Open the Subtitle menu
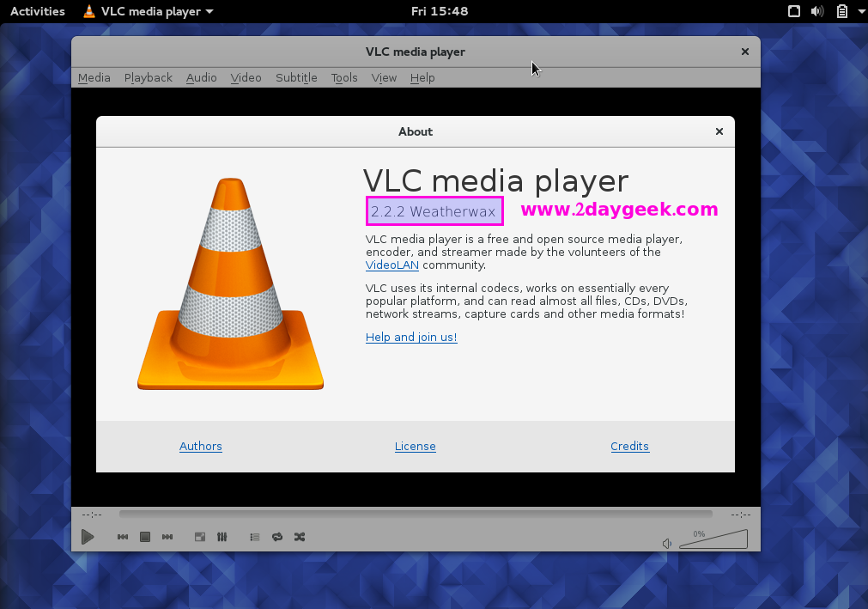868x609 pixels. click(297, 78)
